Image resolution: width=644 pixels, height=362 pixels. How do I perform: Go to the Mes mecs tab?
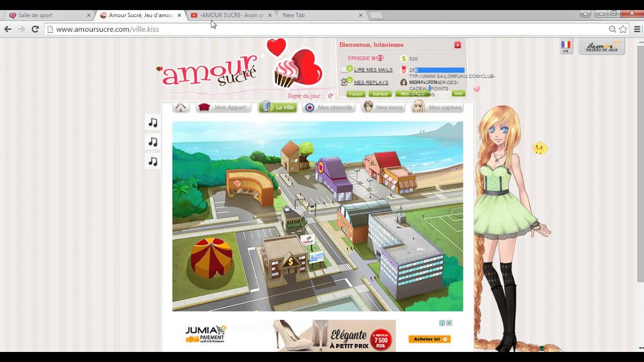tap(383, 107)
